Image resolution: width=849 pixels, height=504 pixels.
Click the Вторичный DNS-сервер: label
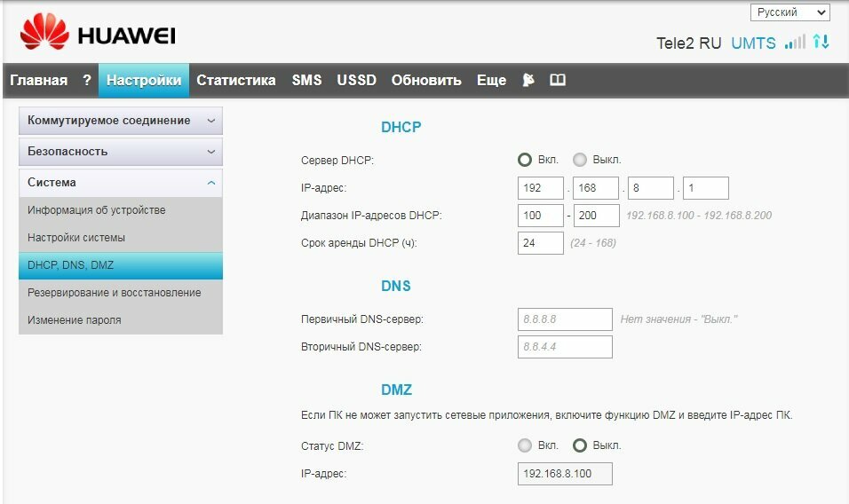(x=361, y=347)
